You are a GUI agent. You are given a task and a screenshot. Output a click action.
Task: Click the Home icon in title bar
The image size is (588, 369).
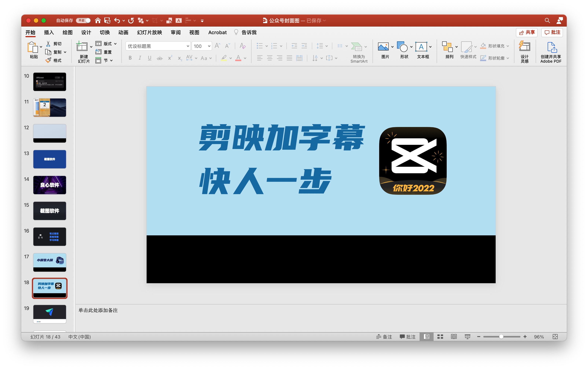97,20
